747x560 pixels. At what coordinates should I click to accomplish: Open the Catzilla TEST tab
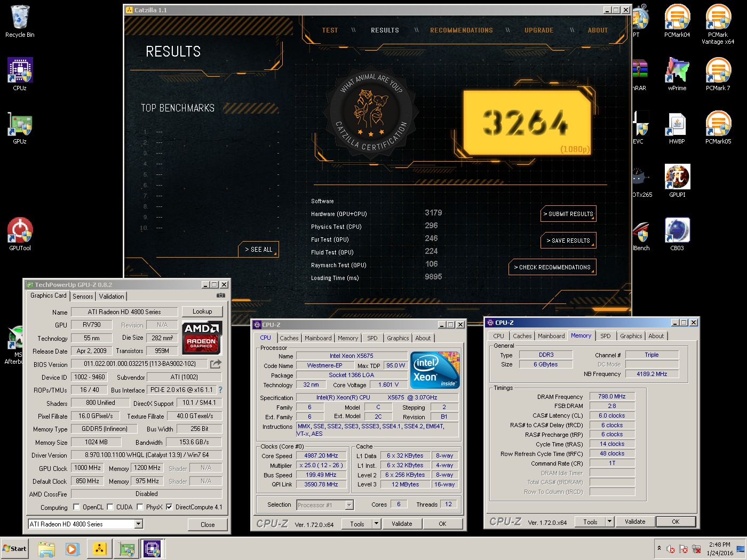click(x=330, y=30)
